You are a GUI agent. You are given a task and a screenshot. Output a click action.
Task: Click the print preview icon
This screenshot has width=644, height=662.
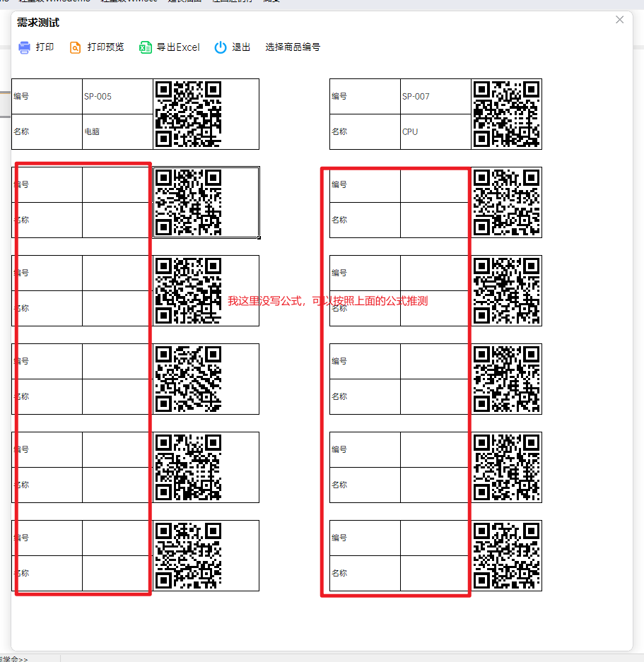pyautogui.click(x=75, y=47)
